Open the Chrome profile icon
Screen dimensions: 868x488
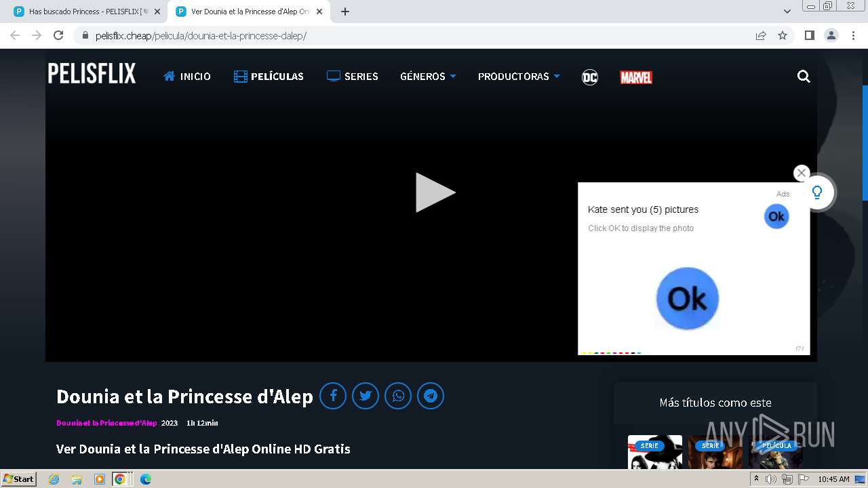click(x=831, y=35)
